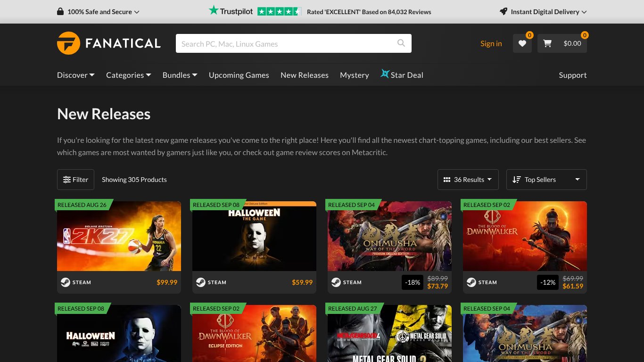Viewport: 644px width, 362px height.
Task: Click the $61.59 Dawnwalker sale price
Action: click(573, 286)
